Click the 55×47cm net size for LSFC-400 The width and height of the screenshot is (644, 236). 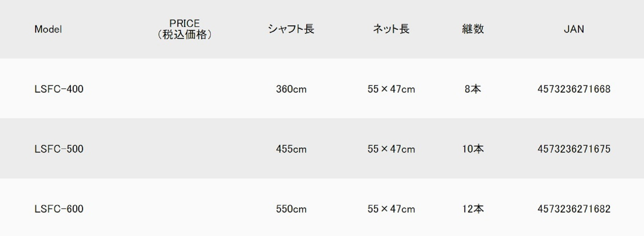(x=391, y=89)
